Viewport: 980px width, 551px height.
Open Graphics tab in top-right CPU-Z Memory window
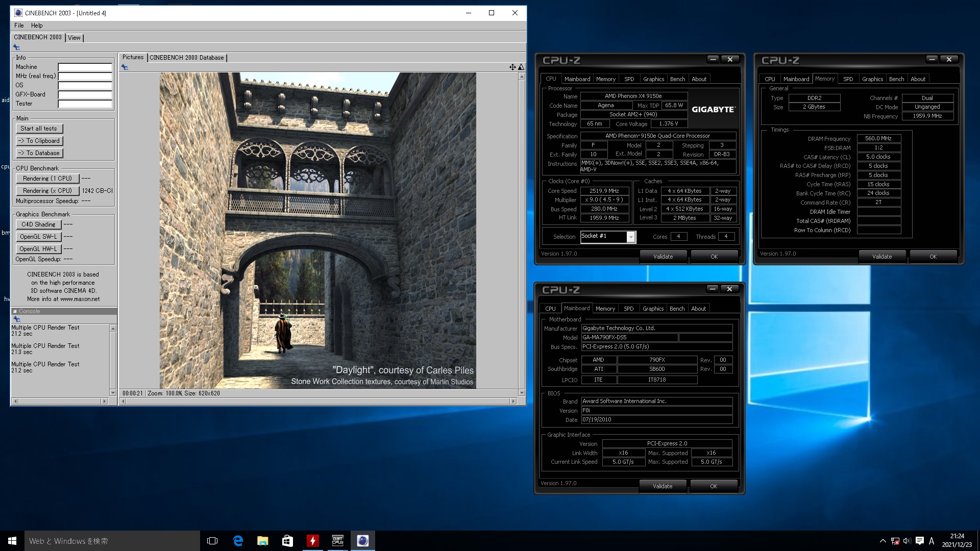[872, 79]
